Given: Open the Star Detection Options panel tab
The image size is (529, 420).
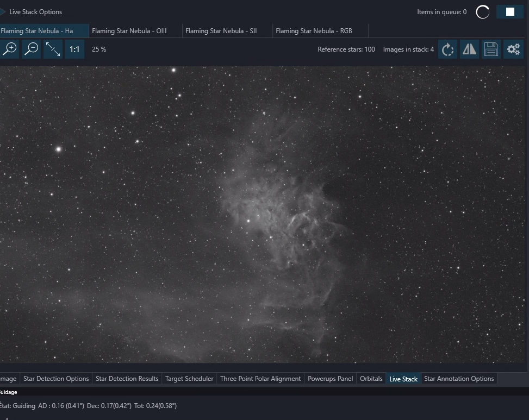Looking at the screenshot, I should [56, 379].
